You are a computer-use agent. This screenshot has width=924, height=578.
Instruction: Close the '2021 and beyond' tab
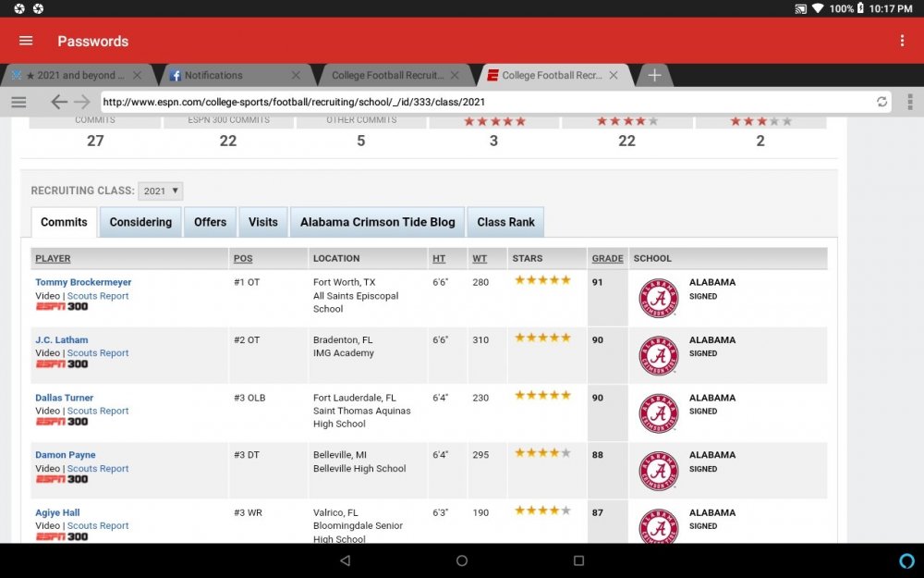click(138, 76)
